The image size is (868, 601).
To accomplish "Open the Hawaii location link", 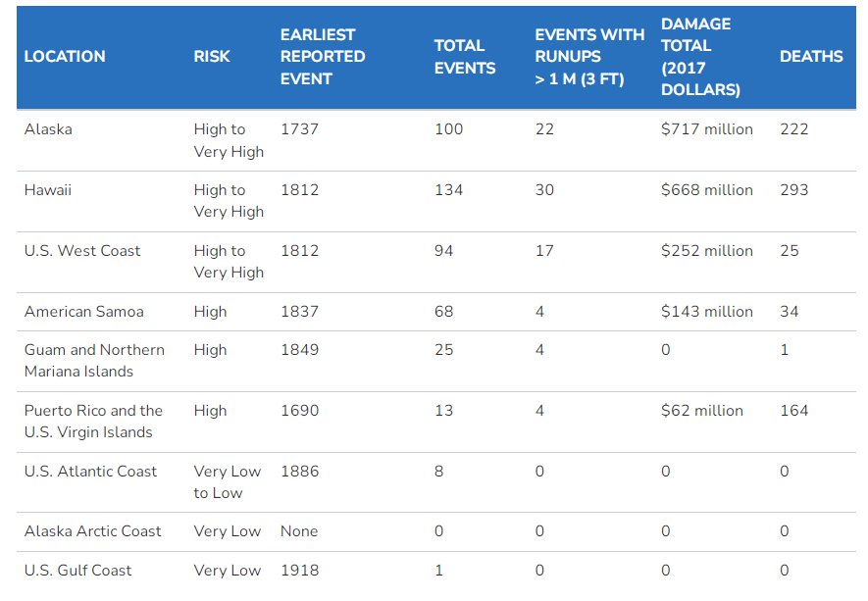I will [x=48, y=190].
